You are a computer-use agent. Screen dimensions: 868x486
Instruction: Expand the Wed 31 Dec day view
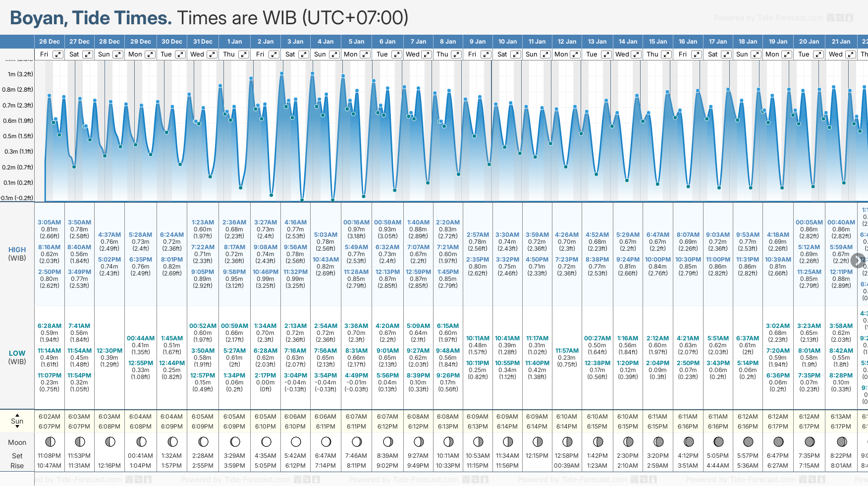[212, 54]
